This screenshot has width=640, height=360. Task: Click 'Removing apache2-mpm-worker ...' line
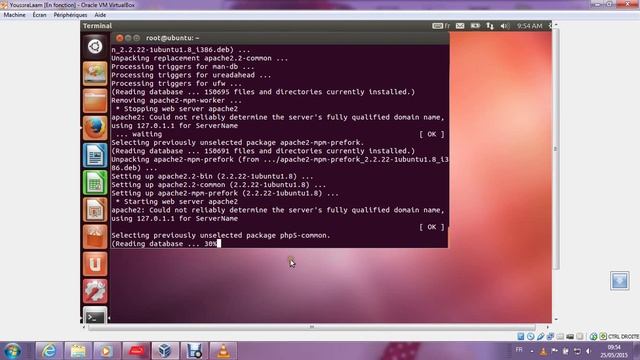pos(176,100)
